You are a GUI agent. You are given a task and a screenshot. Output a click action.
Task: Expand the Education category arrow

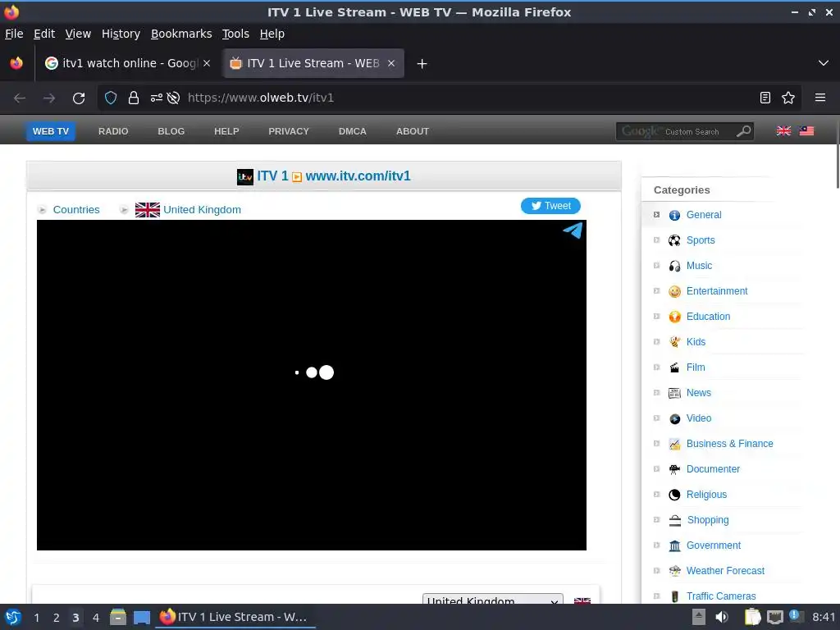coord(656,316)
